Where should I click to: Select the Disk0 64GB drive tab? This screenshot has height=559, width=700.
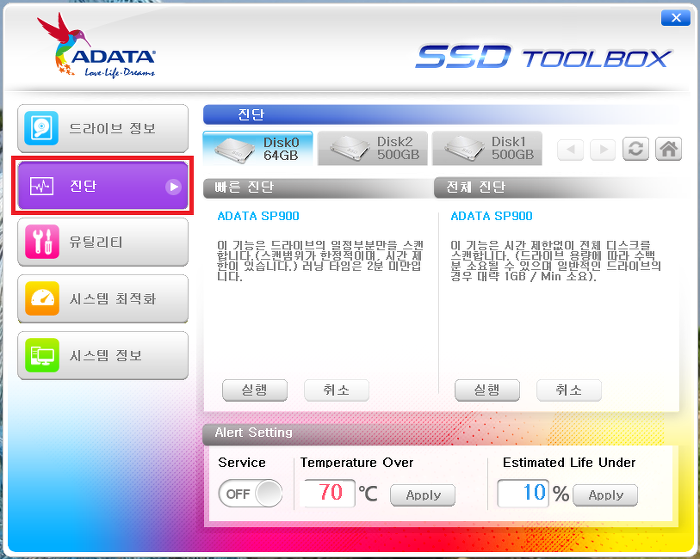pos(258,148)
